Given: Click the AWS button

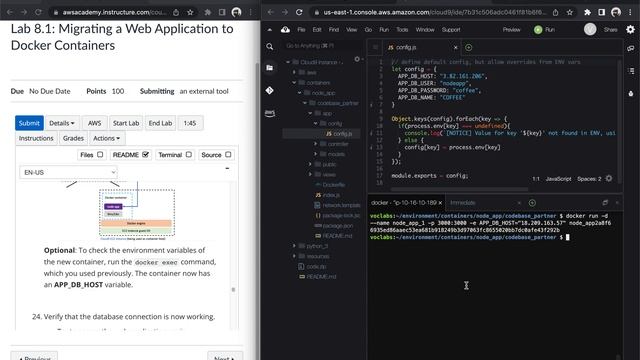Looking at the screenshot, I should click(94, 123).
